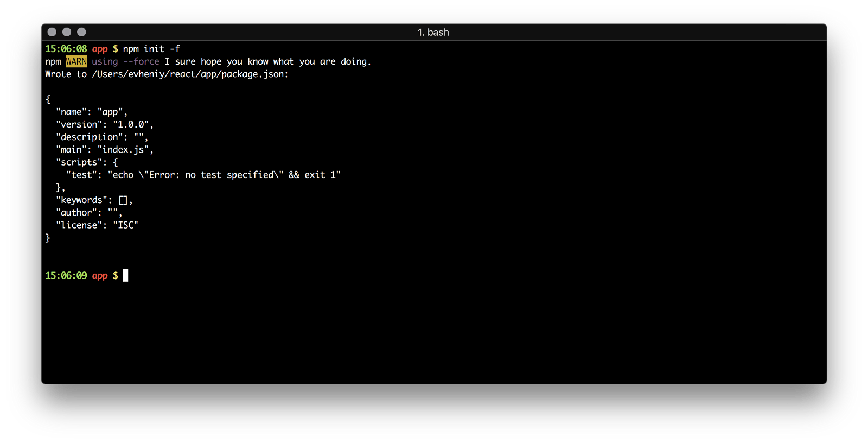Viewport: 868px width, 443px height.
Task: Click the 15:06:08 timestamp
Action: point(66,49)
